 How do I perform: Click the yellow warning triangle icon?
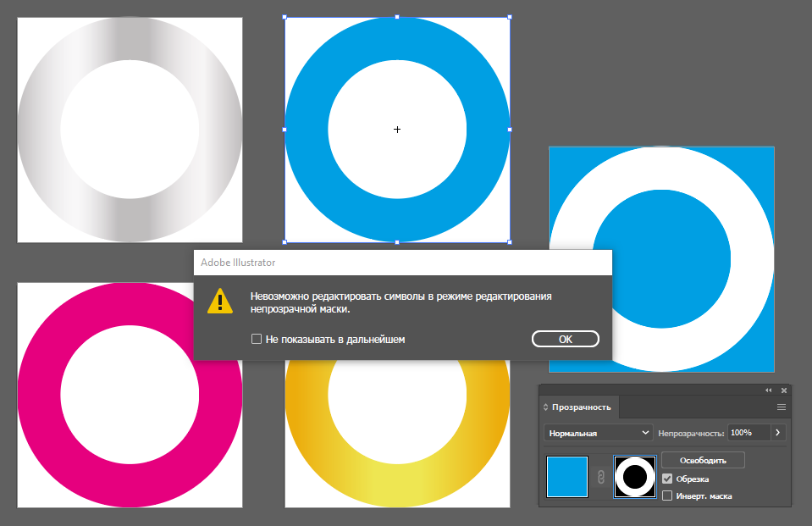[x=220, y=301]
